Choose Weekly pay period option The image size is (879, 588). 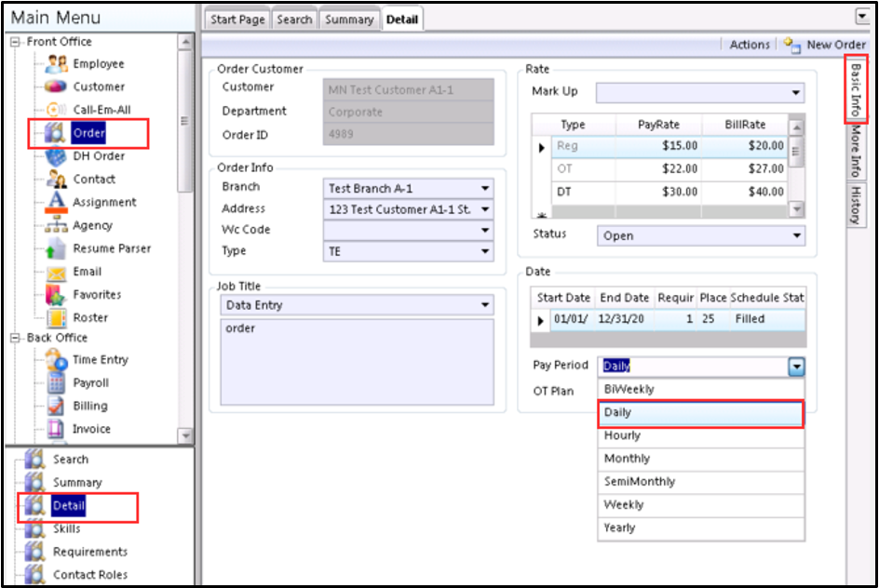[701, 505]
